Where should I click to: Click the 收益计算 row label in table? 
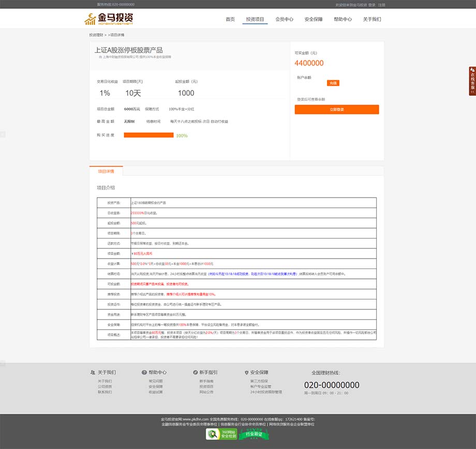tap(114, 263)
